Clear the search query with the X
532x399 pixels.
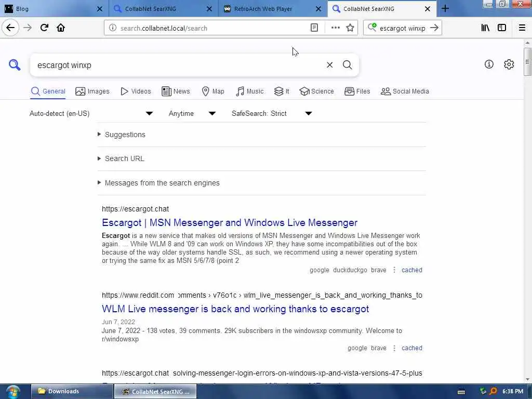click(329, 65)
